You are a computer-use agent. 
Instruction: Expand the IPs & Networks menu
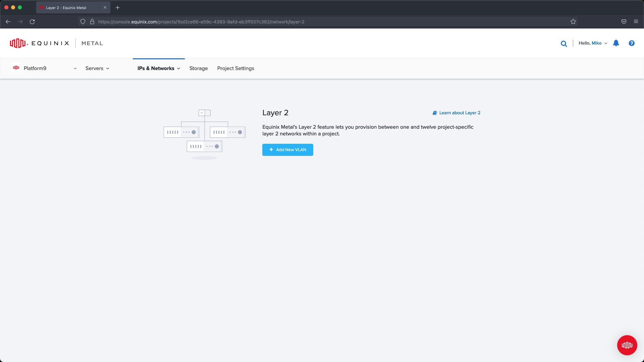pos(159,68)
